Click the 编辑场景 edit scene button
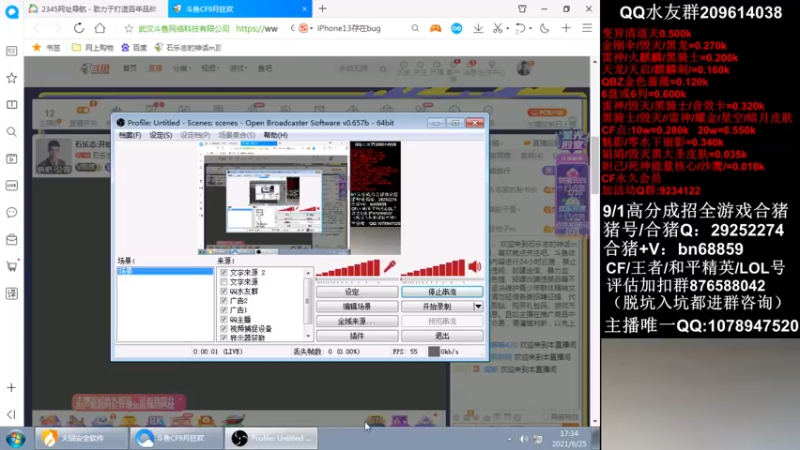This screenshot has width=800, height=450. pyautogui.click(x=357, y=307)
